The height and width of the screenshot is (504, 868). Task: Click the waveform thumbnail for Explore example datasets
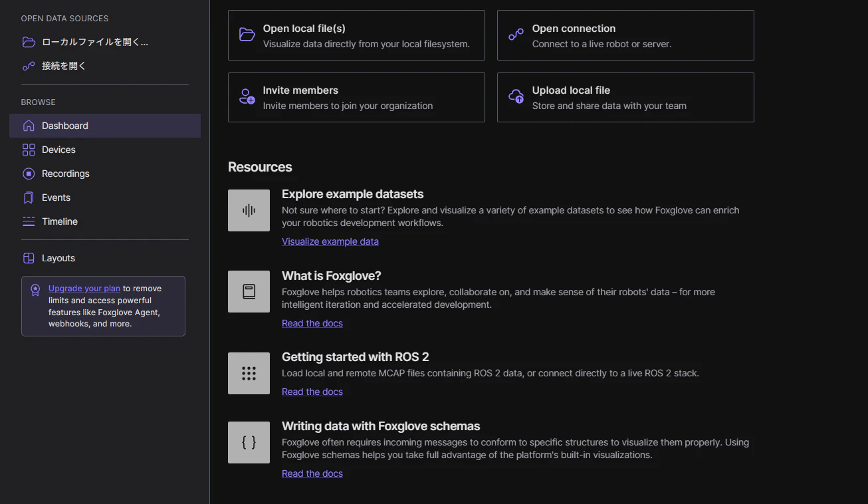(x=249, y=210)
